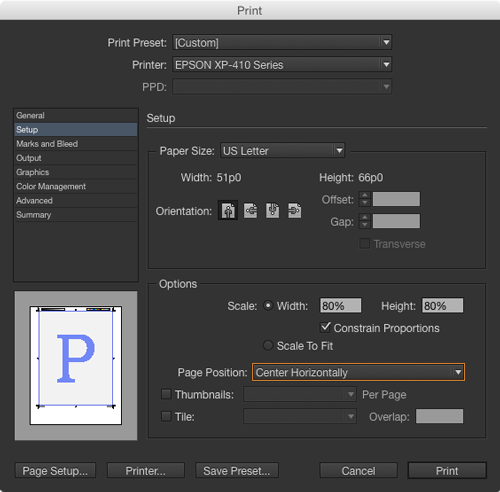Open the Printer dropdown
Image resolution: width=500 pixels, height=492 pixels.
point(282,65)
